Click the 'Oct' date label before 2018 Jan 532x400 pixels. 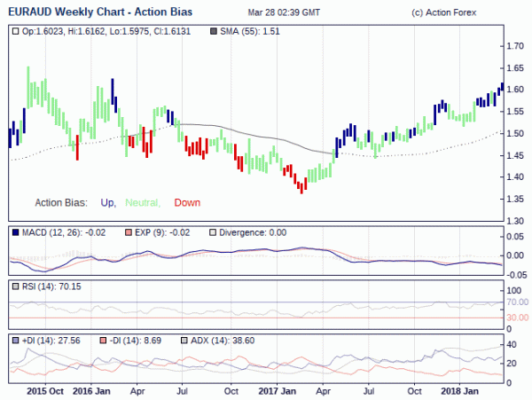(x=414, y=391)
